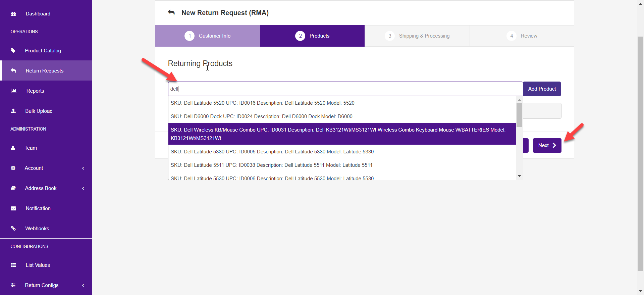Click the Return Configs sliders icon
Viewport: 644px width, 295px height.
(x=13, y=285)
